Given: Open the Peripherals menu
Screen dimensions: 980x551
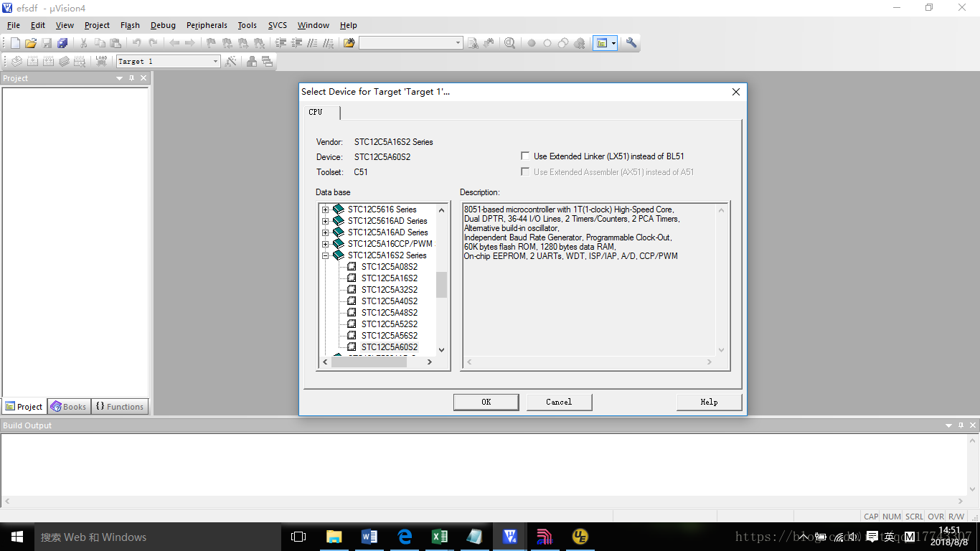Looking at the screenshot, I should tap(207, 25).
